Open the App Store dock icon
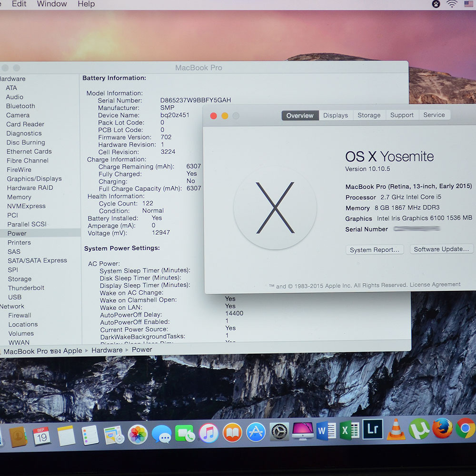 click(x=256, y=432)
